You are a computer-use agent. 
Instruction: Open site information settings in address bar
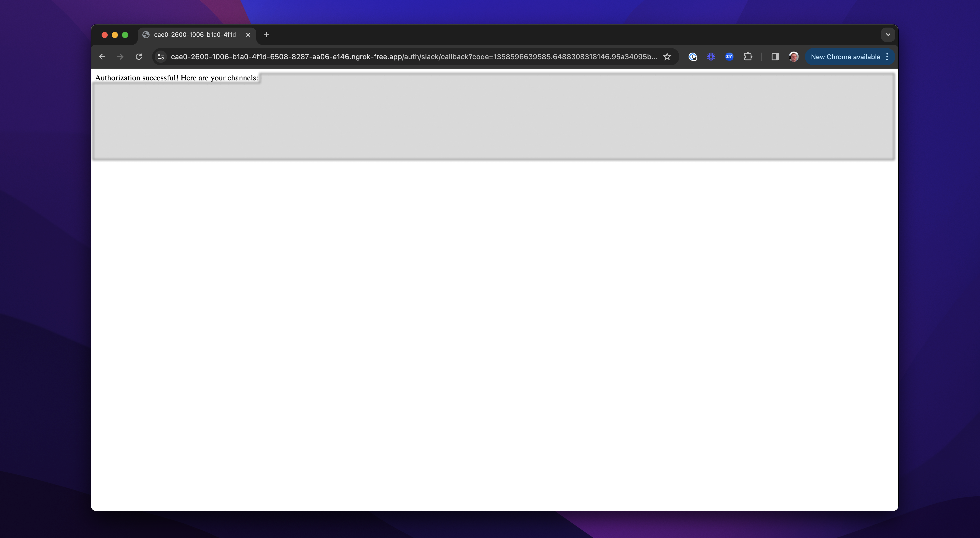[160, 56]
